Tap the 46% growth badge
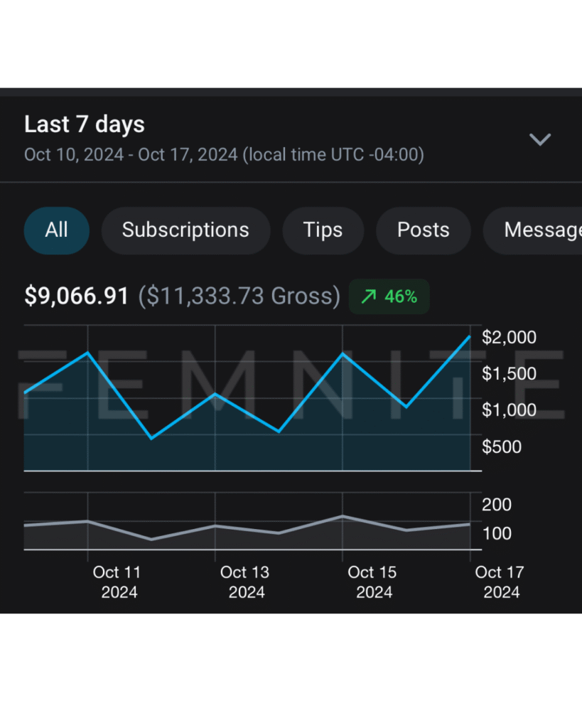582x728 pixels. [x=389, y=297]
